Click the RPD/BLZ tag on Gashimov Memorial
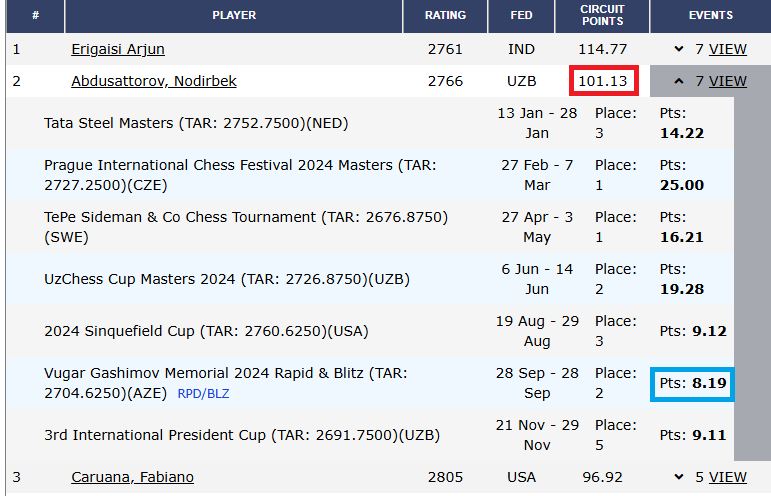The image size is (771, 496). click(x=203, y=394)
